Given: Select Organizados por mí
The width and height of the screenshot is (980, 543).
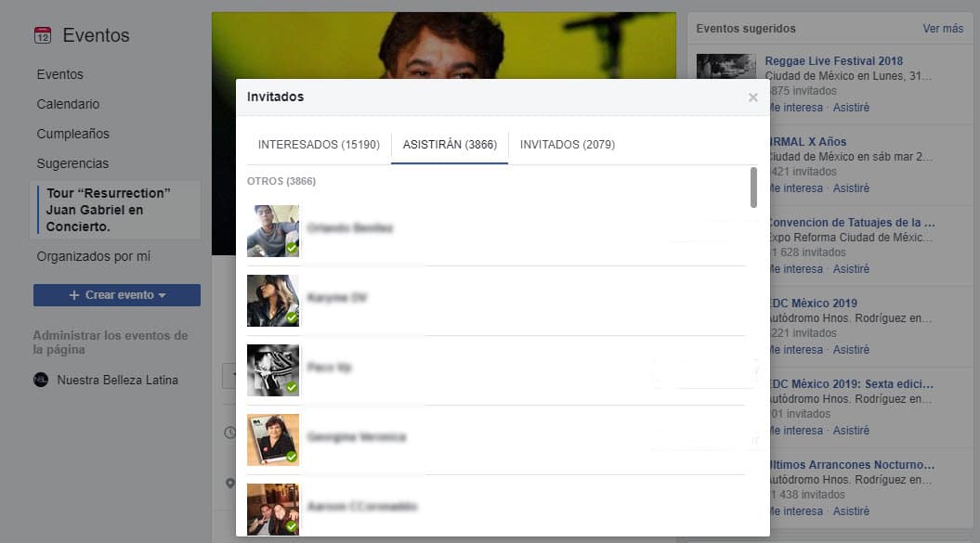Looking at the screenshot, I should tap(93, 256).
